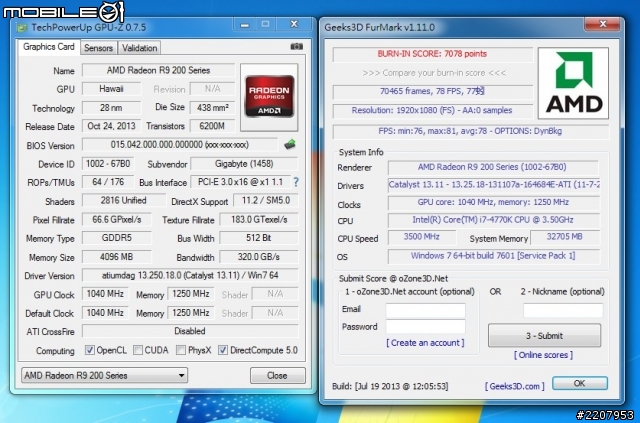This screenshot has height=423, width=640.
Task: Click the Bus Interface PCI-E 3.0 value
Action: 240,182
